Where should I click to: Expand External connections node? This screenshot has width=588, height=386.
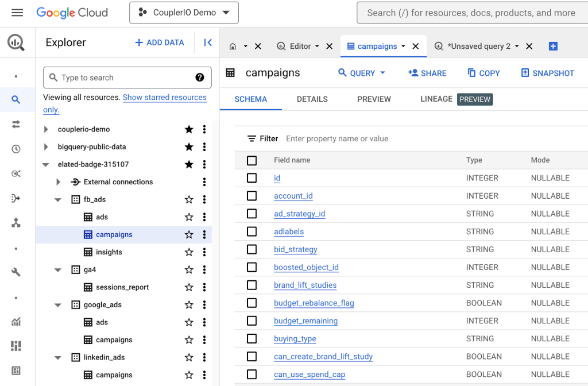coord(58,182)
